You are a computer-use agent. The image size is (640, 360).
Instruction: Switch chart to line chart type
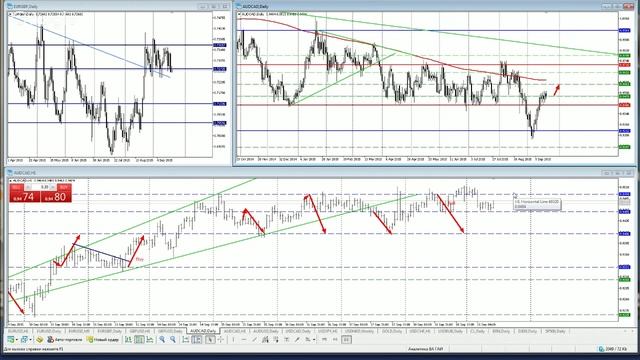point(150,340)
